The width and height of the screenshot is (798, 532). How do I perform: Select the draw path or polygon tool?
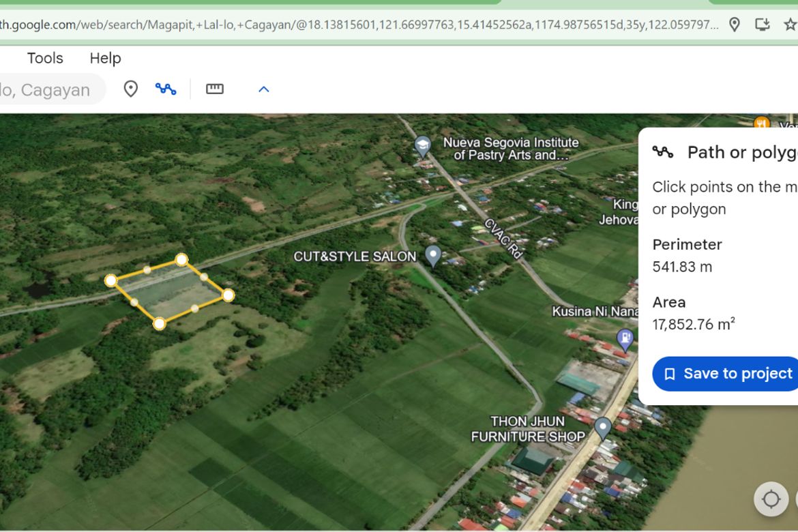click(166, 89)
